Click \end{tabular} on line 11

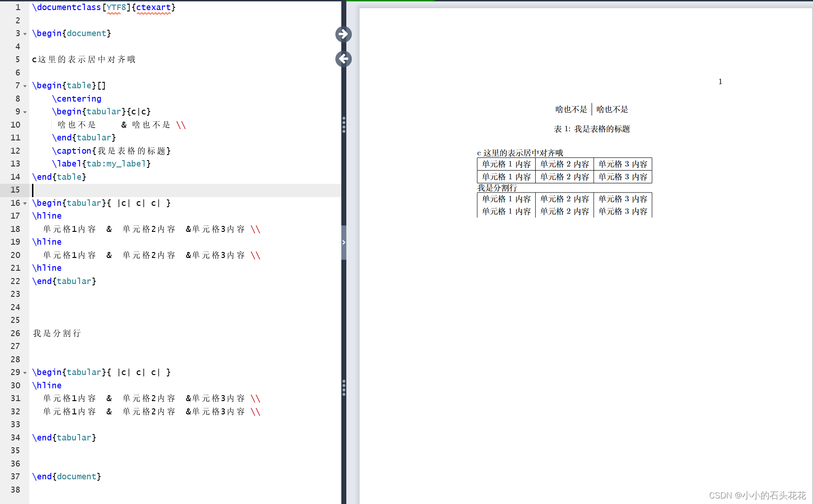click(84, 138)
